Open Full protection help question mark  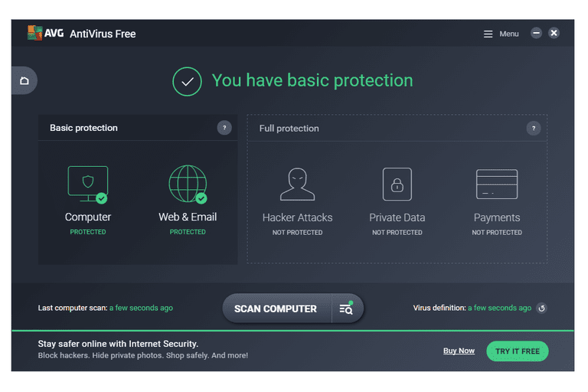click(533, 129)
